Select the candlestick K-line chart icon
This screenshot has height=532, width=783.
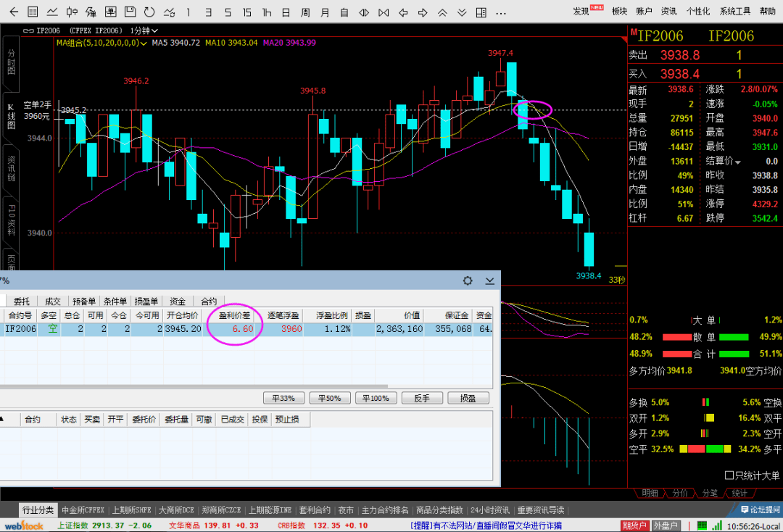tap(72, 12)
